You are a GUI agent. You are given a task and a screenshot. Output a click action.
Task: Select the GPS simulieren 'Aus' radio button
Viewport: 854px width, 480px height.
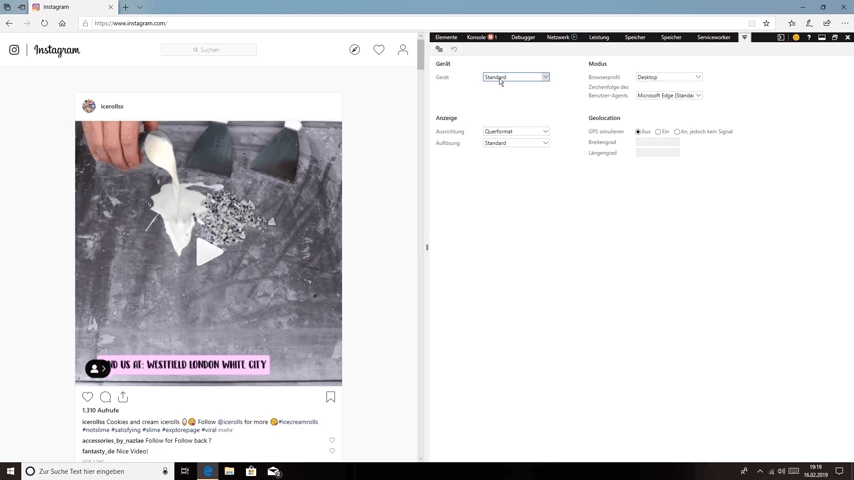pyautogui.click(x=638, y=132)
